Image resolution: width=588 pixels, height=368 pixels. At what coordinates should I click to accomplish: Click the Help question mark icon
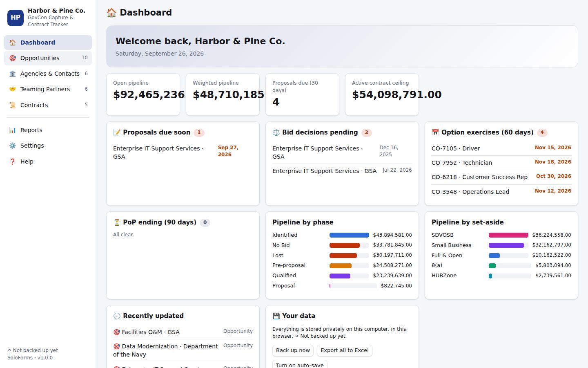(13, 162)
